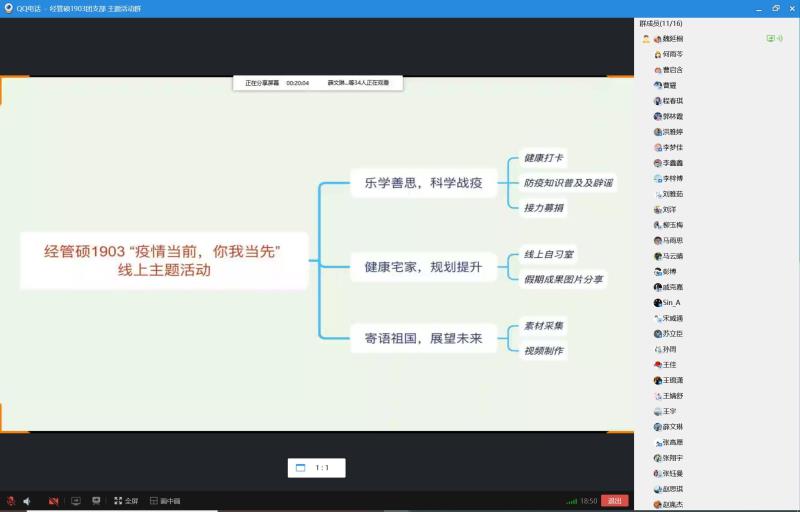The width and height of the screenshot is (800, 512).
Task: Turn on the disabled camera icon
Action: point(53,500)
